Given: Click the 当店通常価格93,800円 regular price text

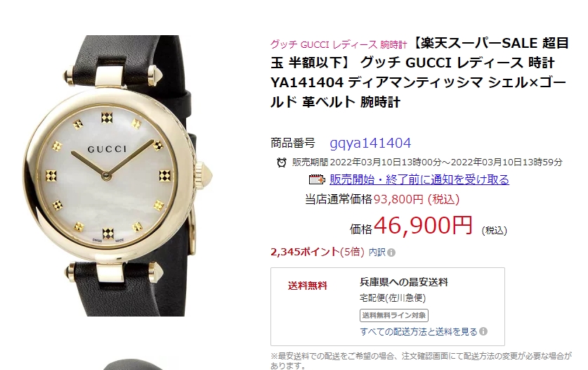Looking at the screenshot, I should pos(381,199).
